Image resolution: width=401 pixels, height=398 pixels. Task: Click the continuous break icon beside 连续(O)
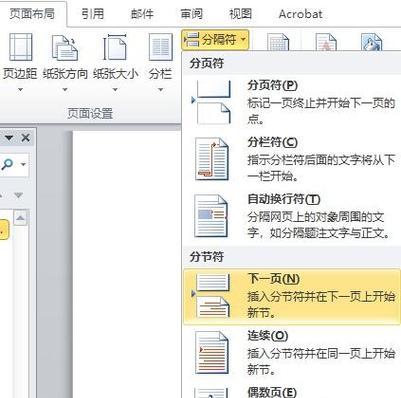(x=212, y=353)
